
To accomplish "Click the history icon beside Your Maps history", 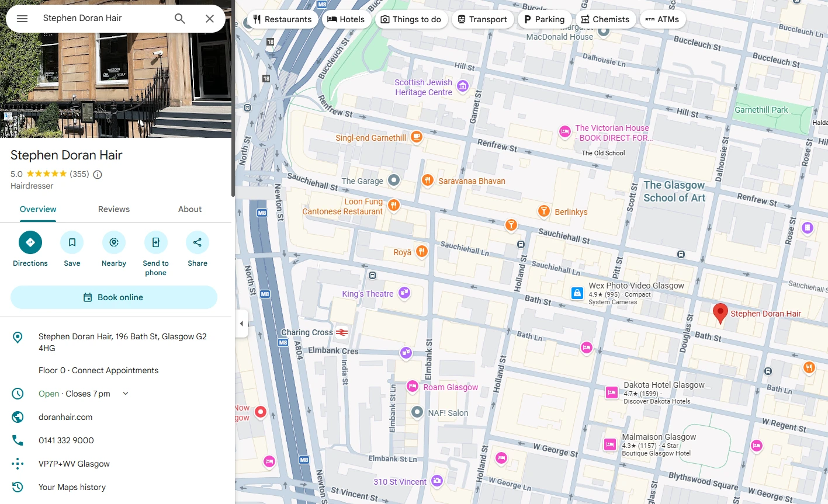I will click(18, 487).
